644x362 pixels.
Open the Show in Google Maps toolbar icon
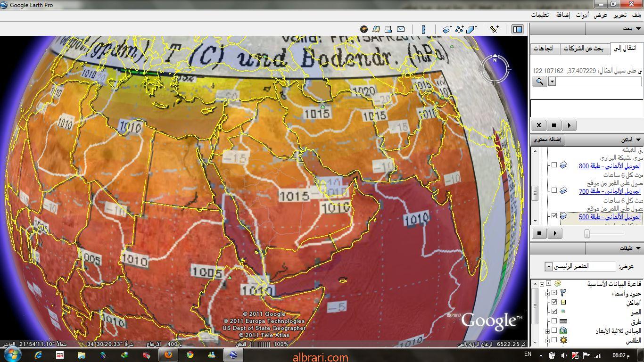point(376,29)
